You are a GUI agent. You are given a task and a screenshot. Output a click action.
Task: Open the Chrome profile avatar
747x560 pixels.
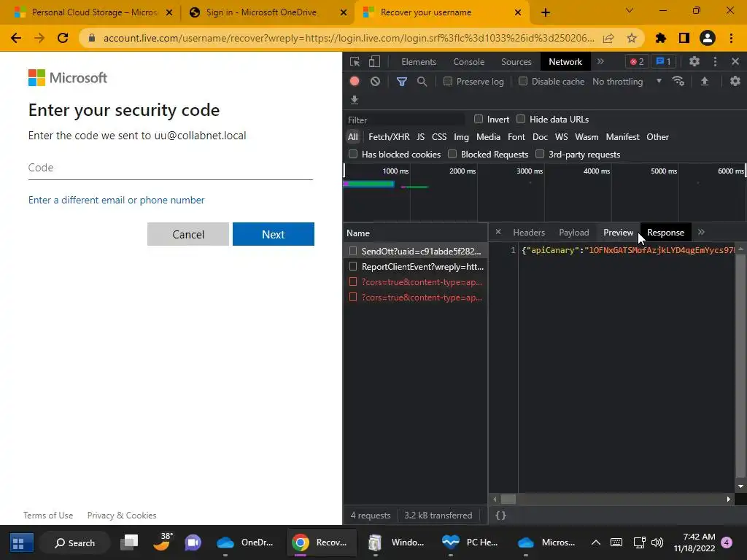(x=708, y=38)
